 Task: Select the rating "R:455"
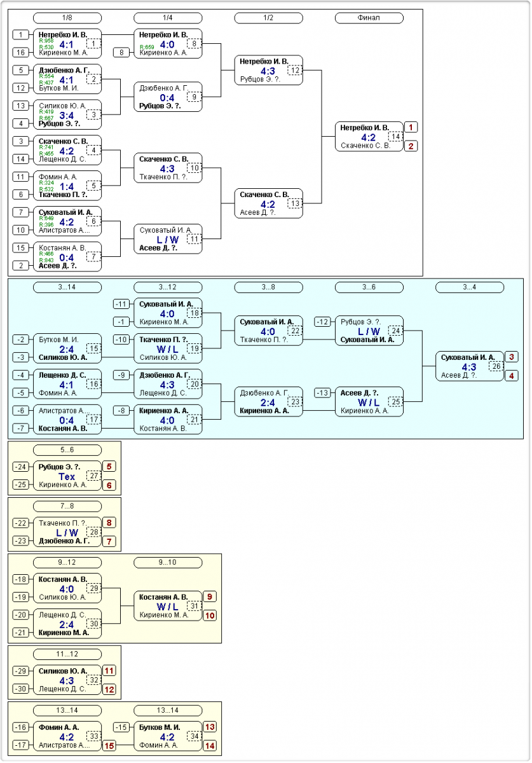[x=46, y=154]
